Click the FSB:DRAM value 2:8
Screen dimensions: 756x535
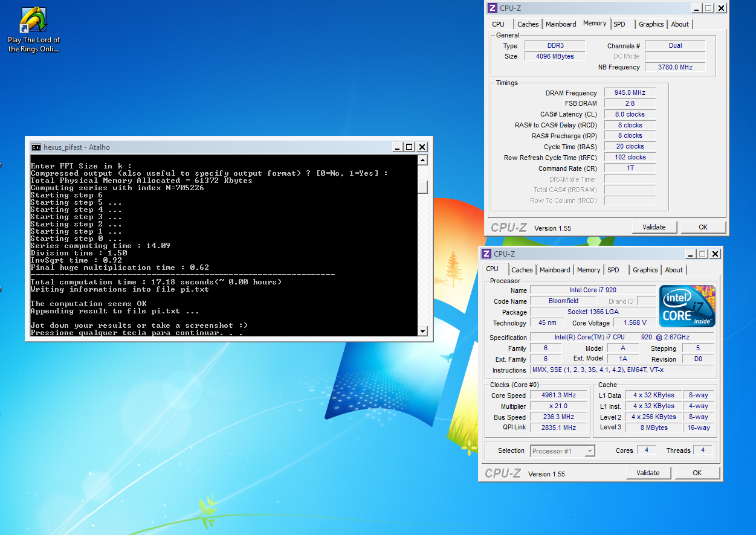pyautogui.click(x=630, y=103)
